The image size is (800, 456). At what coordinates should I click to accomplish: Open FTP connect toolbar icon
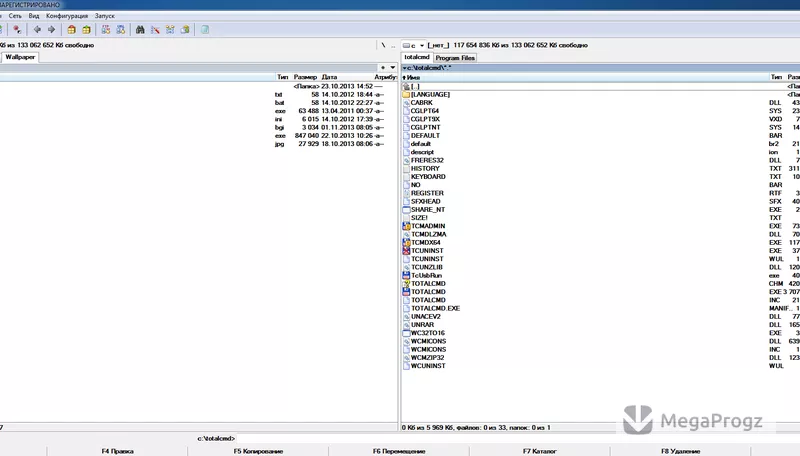tap(106, 30)
